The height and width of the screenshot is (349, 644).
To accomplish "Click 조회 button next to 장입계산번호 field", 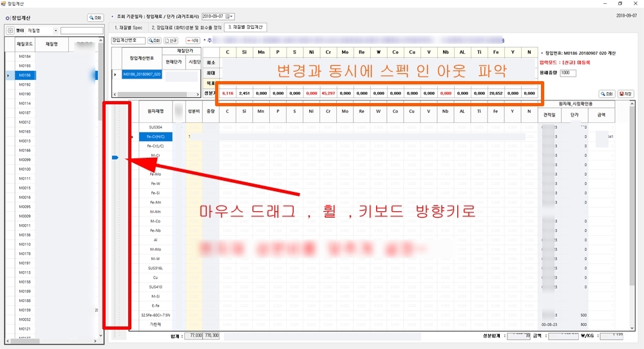I will [154, 40].
